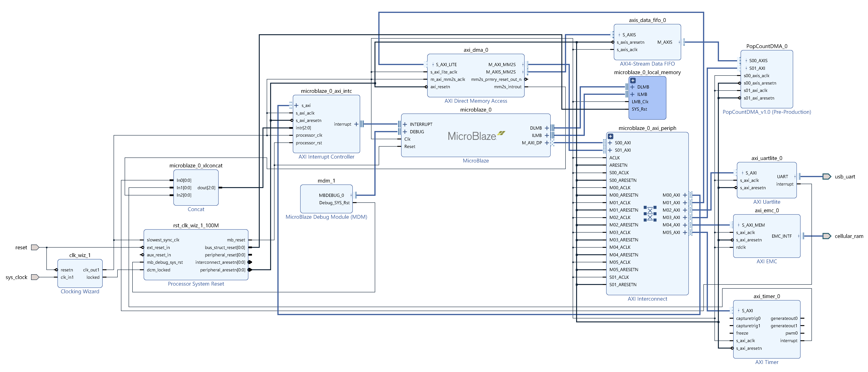Expand the microblaze_0_axi_periph plus icon

(x=610, y=136)
